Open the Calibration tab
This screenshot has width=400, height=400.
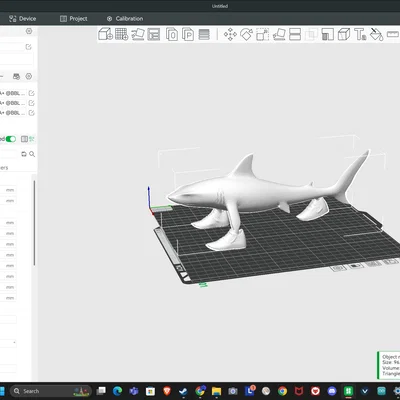(x=125, y=19)
